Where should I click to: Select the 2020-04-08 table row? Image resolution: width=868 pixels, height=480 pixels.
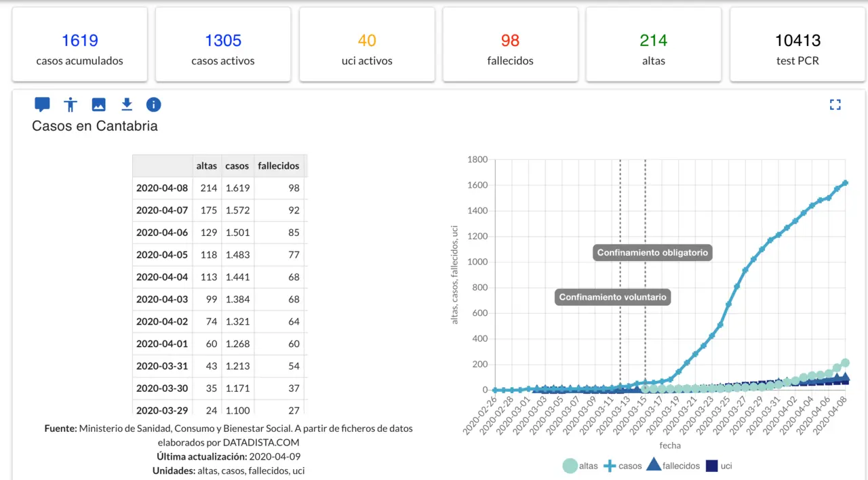pyautogui.click(x=218, y=188)
